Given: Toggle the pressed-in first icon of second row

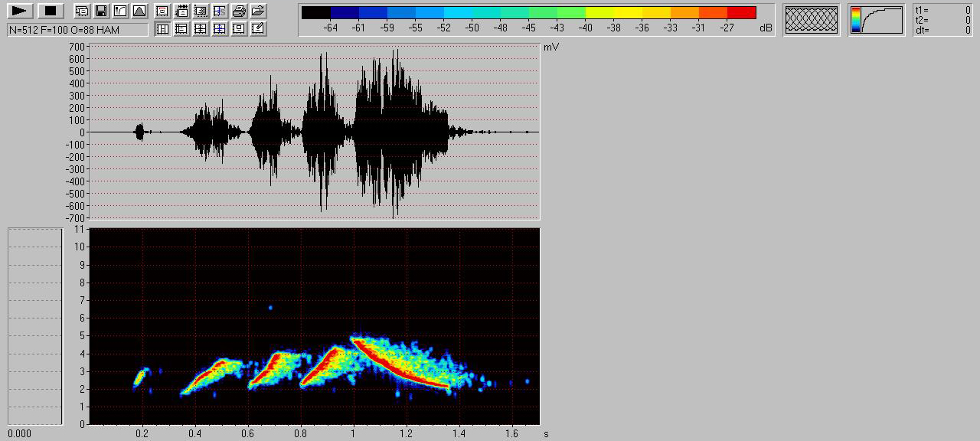Looking at the screenshot, I should pyautogui.click(x=162, y=29).
